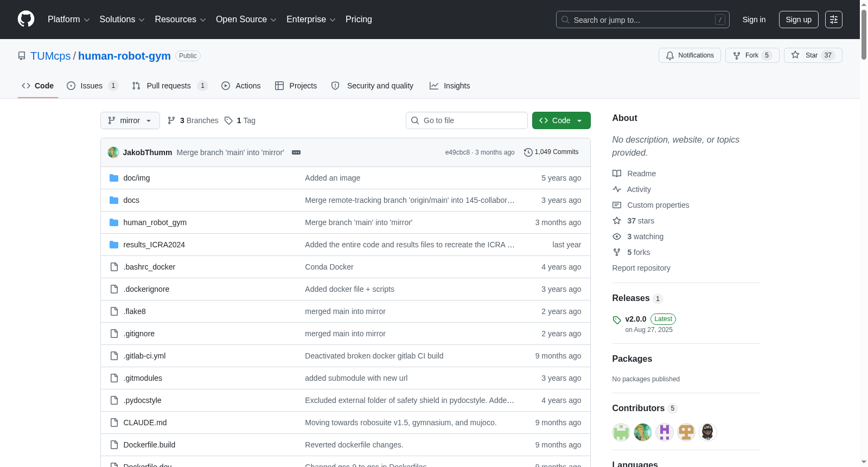
Task: Open the green Code dropdown button
Action: [x=561, y=120]
